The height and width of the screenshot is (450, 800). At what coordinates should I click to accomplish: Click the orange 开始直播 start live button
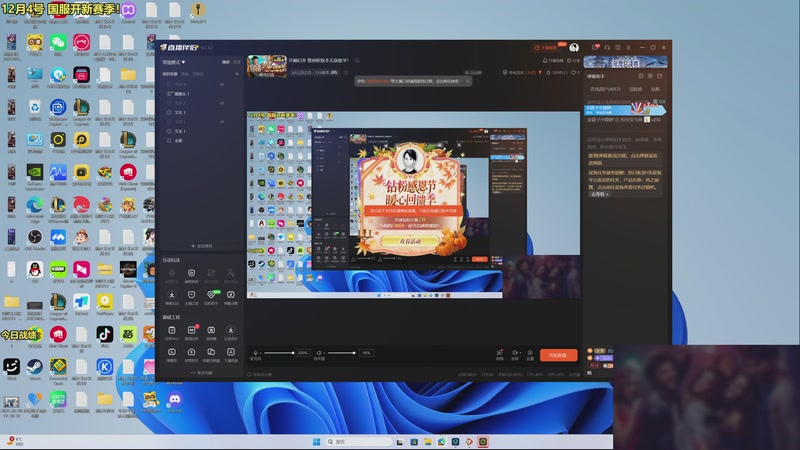pyautogui.click(x=559, y=355)
